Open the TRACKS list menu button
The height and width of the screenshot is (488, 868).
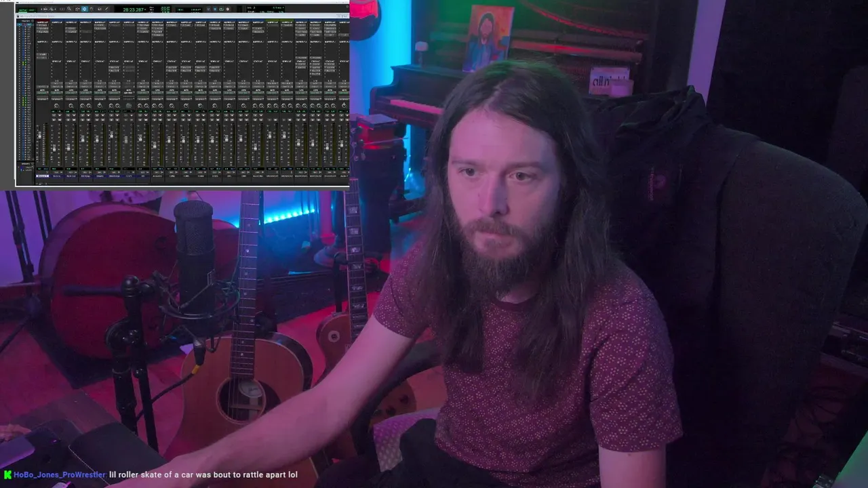(x=33, y=21)
